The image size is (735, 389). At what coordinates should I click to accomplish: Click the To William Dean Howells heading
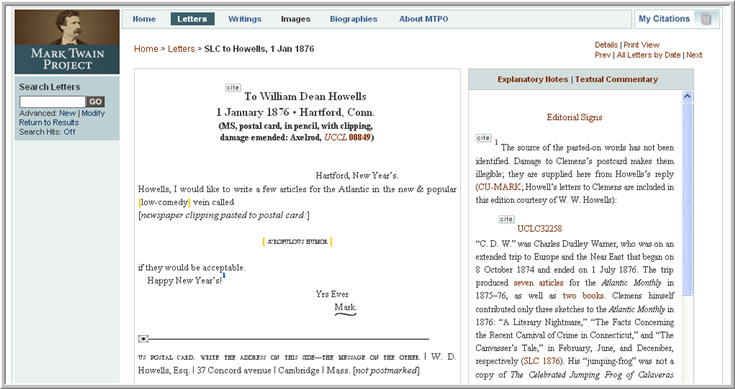(x=305, y=97)
